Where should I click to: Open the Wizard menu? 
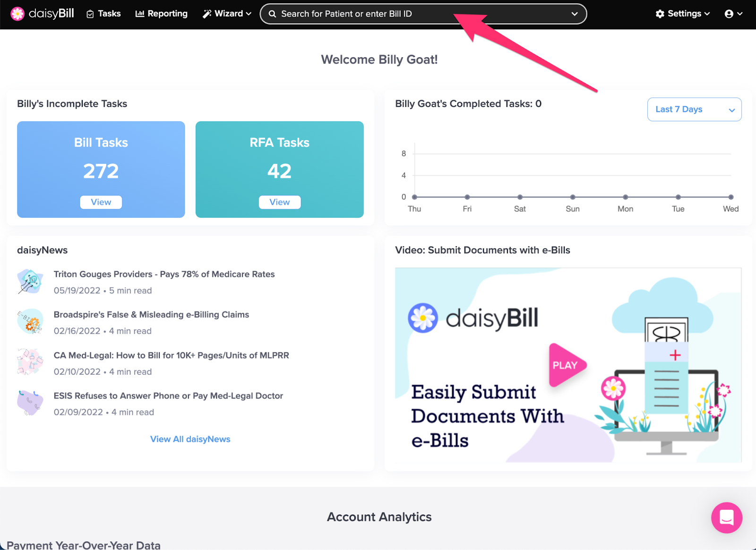pos(227,14)
